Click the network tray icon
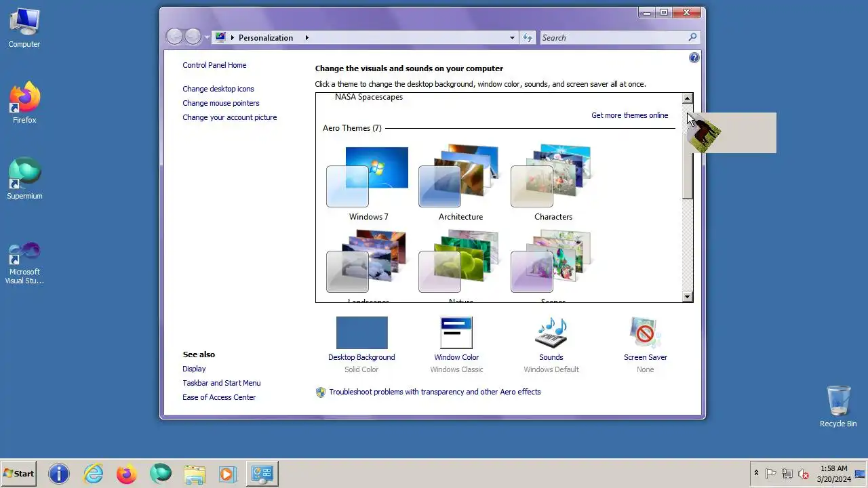Image resolution: width=868 pixels, height=488 pixels. (787, 474)
